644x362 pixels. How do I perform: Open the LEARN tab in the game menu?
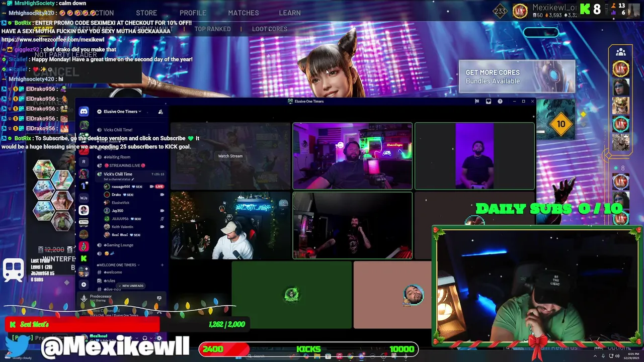coord(290,13)
